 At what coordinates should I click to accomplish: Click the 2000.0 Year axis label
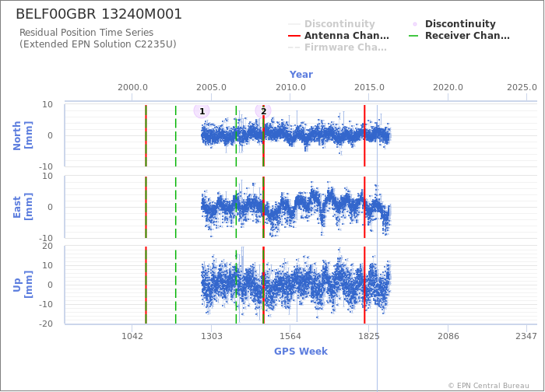tap(132, 87)
